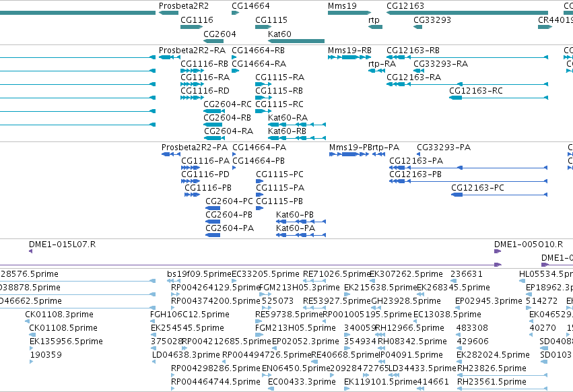Viewport: 573px width, 392px height.
Task: Select the RH23561.5prime EST label
Action: point(492,382)
